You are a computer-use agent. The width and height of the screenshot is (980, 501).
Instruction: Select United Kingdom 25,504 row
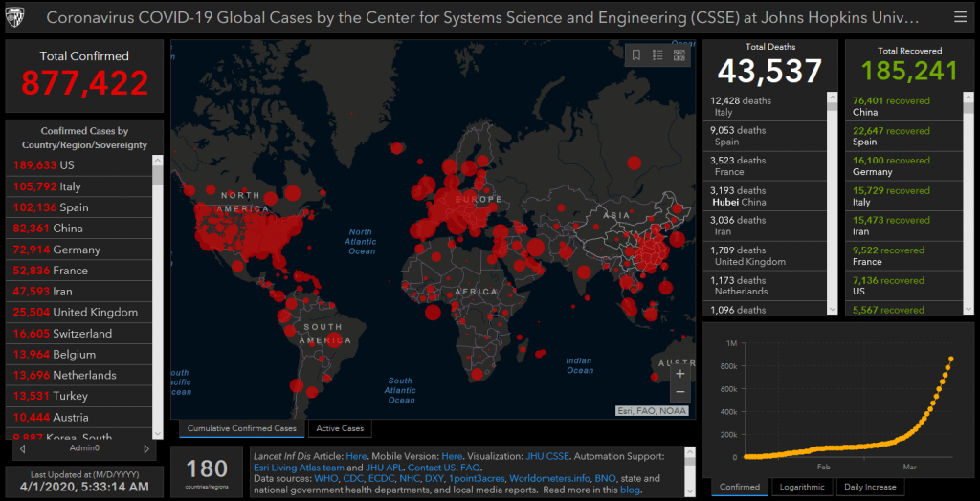(x=78, y=313)
